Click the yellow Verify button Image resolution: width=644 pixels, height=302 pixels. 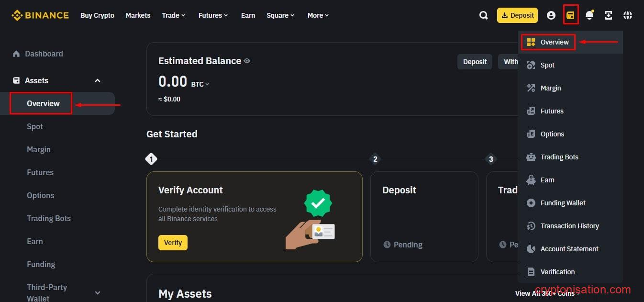click(x=173, y=243)
